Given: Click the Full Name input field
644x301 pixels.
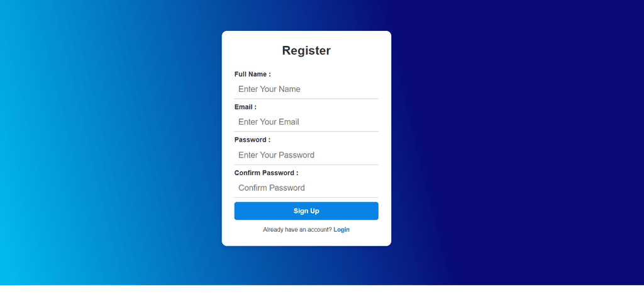Looking at the screenshot, I should click(306, 89).
